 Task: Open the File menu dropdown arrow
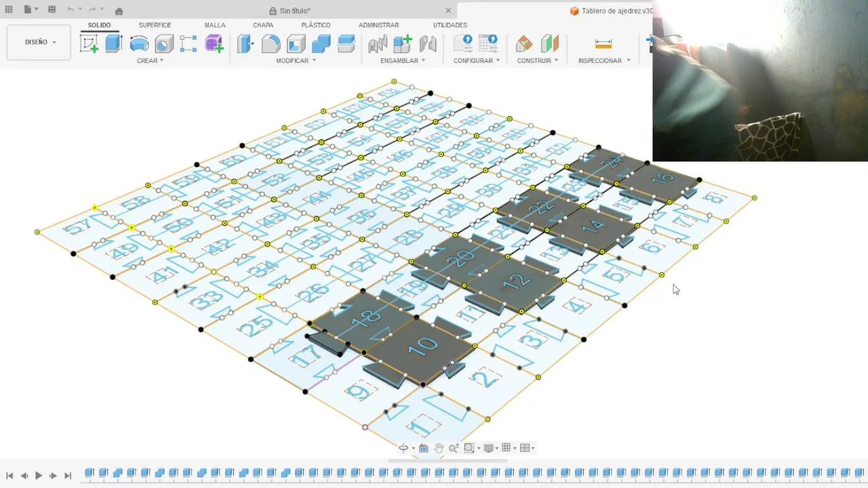[x=36, y=10]
